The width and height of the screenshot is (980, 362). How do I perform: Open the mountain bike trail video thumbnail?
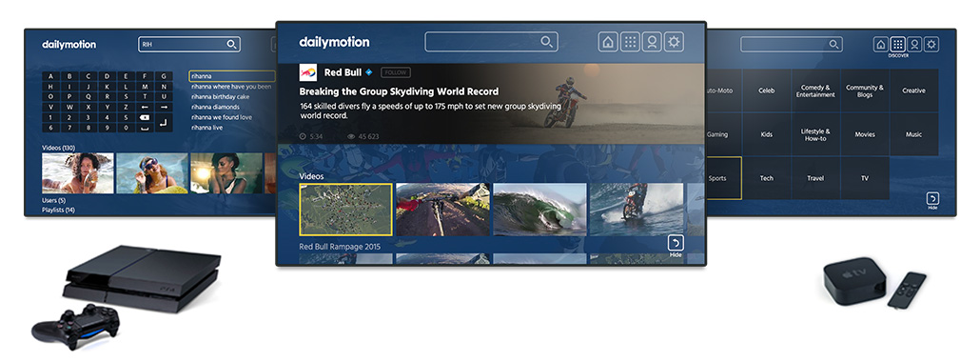click(443, 210)
